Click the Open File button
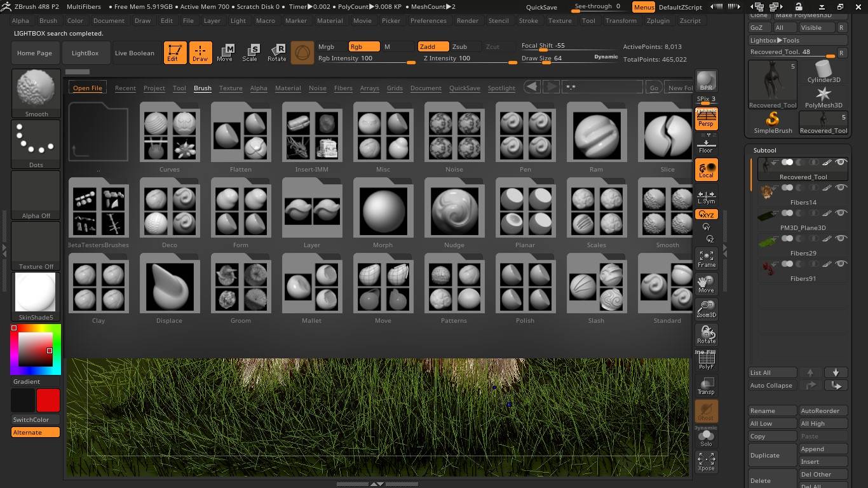Screen dimensions: 868x488 (x=88, y=88)
